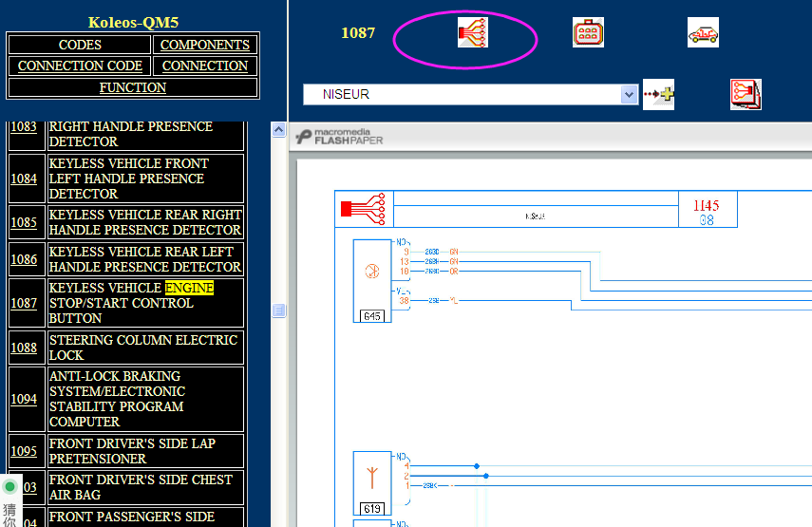Select KEYLESS VEHICLE REAR LEFT HANDLE text
Viewport: 812px width, 527px height.
pos(145,259)
